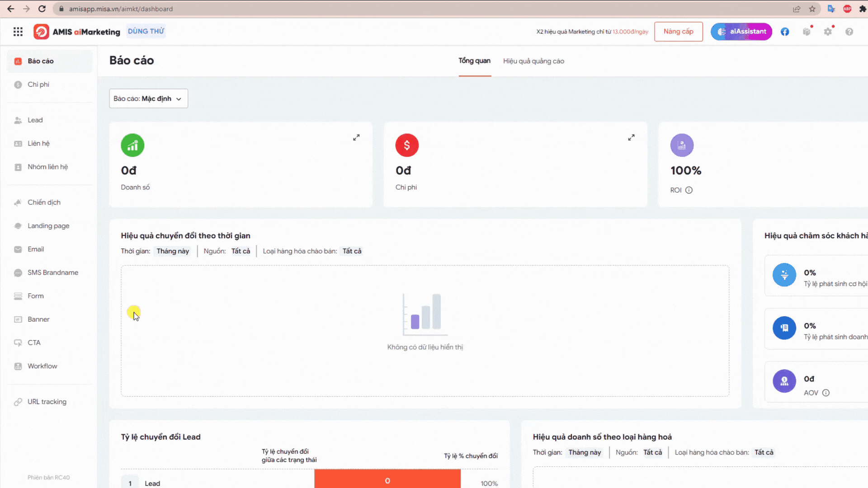Click the Tỷ lệ phát sinh doanh icon
The image size is (868, 488).
784,328
